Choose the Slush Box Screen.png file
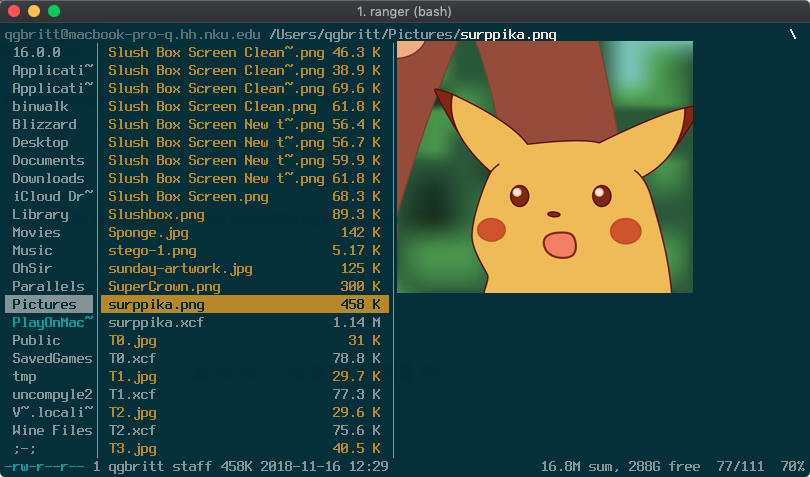Viewport: 810px width, 477px height. (244, 196)
